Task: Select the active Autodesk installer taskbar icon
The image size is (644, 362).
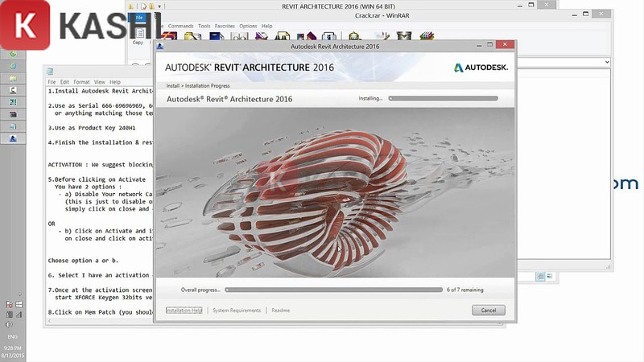Action: point(13,138)
